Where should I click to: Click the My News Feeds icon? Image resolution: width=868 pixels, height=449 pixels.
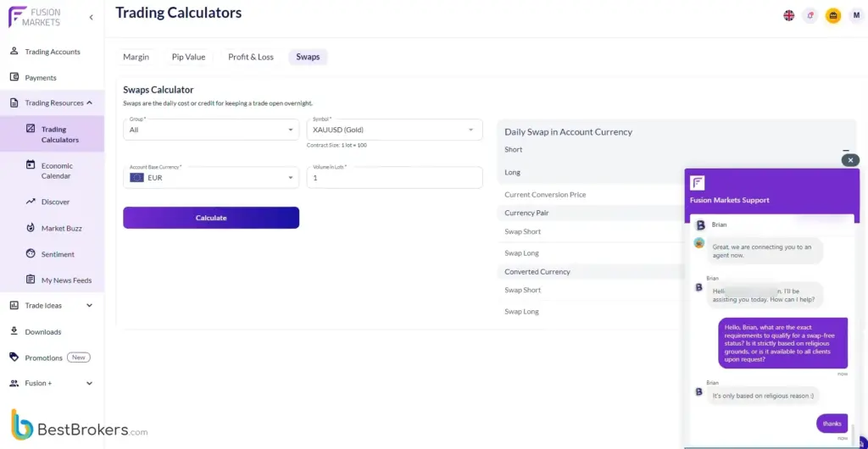[31, 280]
